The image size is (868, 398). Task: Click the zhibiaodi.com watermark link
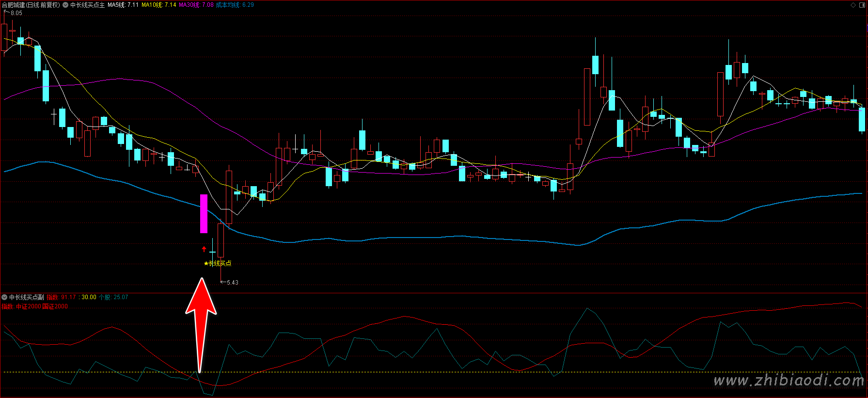click(788, 381)
